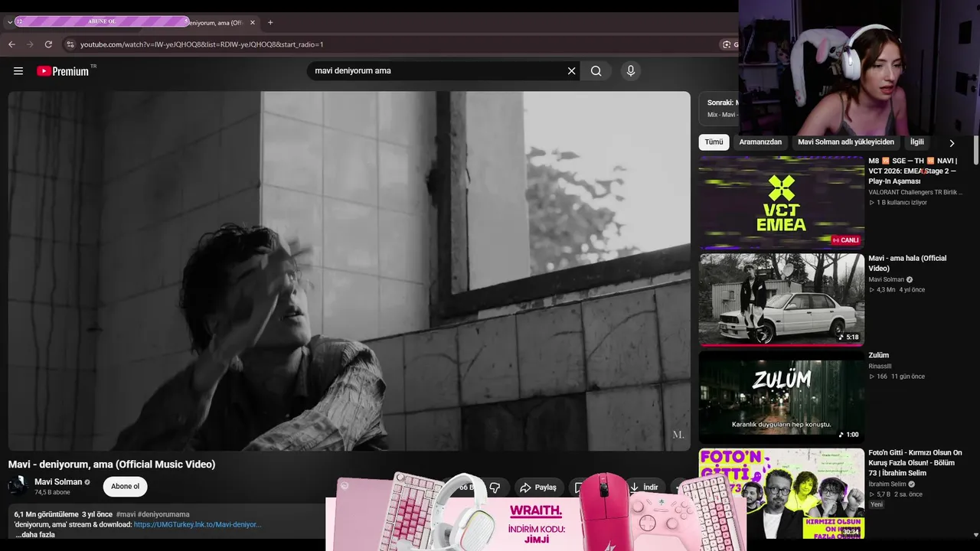
Task: Select the browser address bar URL
Action: pyautogui.click(x=202, y=44)
